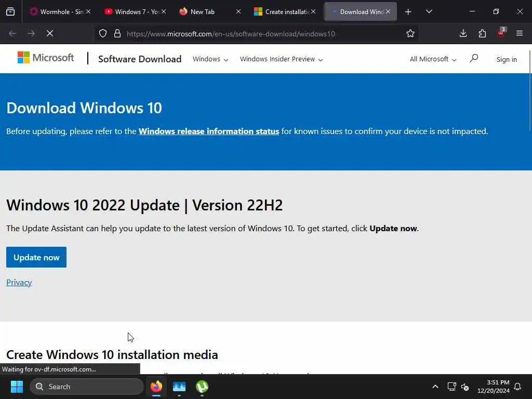
Task: Click the stop loading button
Action: (50, 33)
